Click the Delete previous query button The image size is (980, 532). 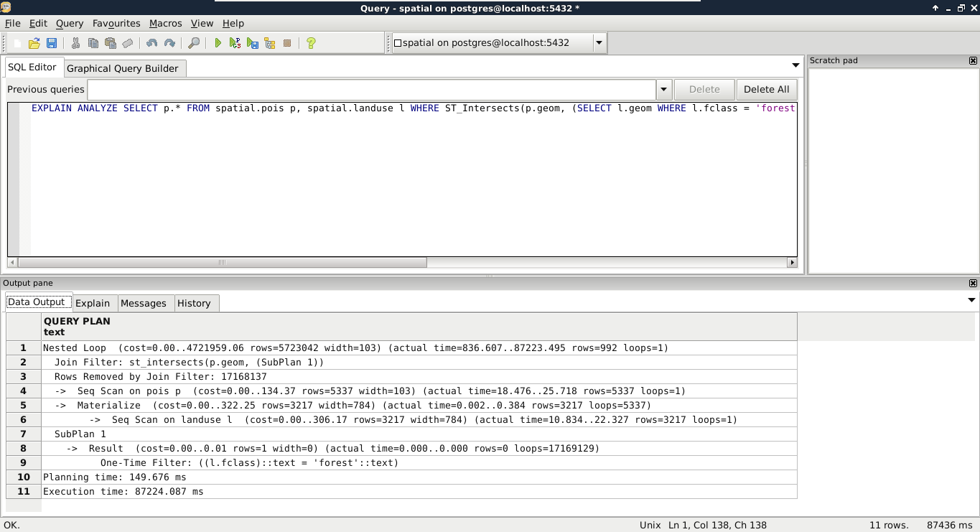point(704,90)
